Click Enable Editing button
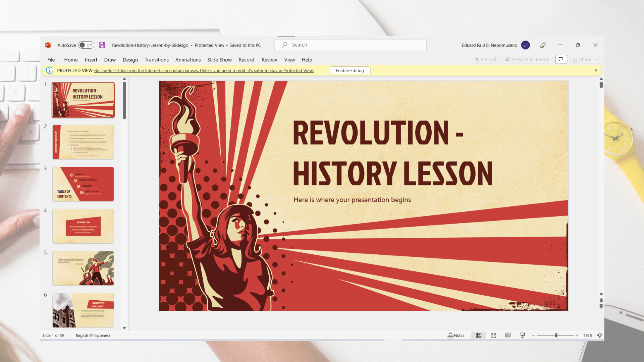This screenshot has width=644, height=362. [x=350, y=70]
